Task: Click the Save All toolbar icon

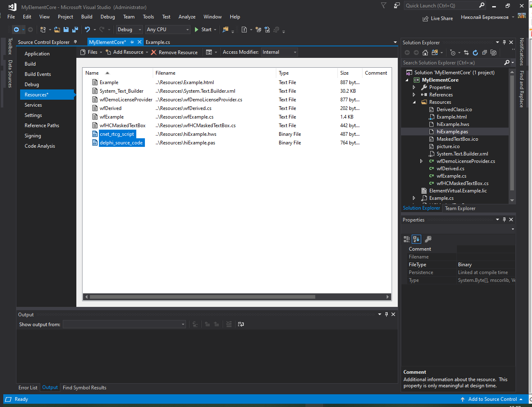Action: 75,30
